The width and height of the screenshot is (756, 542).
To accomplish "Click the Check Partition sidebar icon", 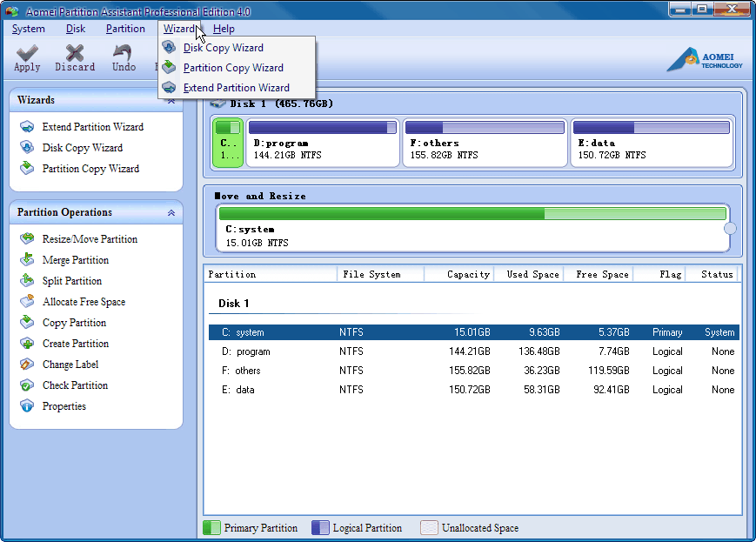I will (x=27, y=385).
